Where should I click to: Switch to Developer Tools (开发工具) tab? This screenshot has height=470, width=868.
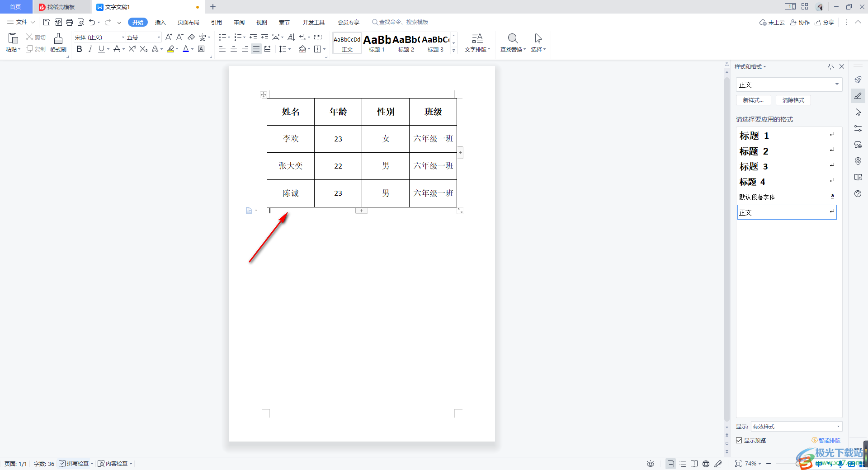coord(314,22)
